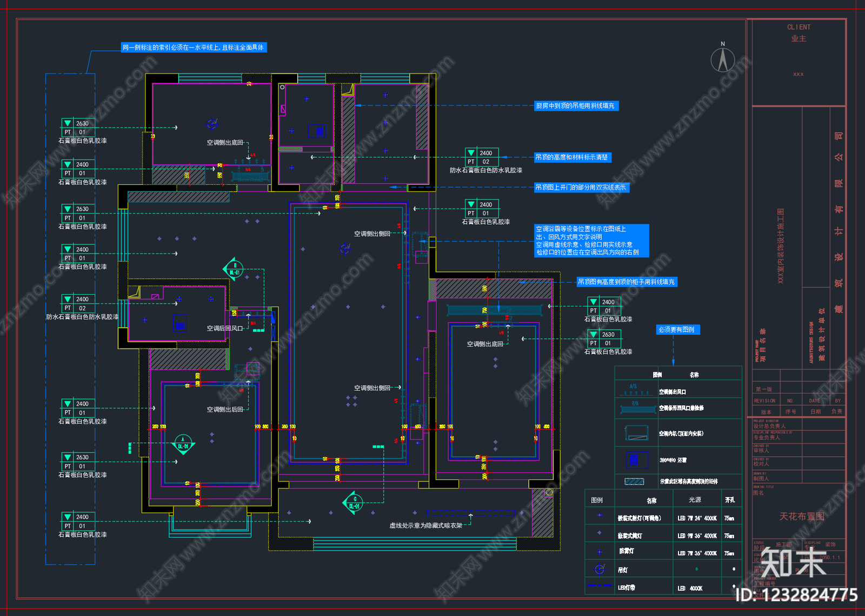
Task: Click the label 空调侧出后回
Action: tap(225, 410)
